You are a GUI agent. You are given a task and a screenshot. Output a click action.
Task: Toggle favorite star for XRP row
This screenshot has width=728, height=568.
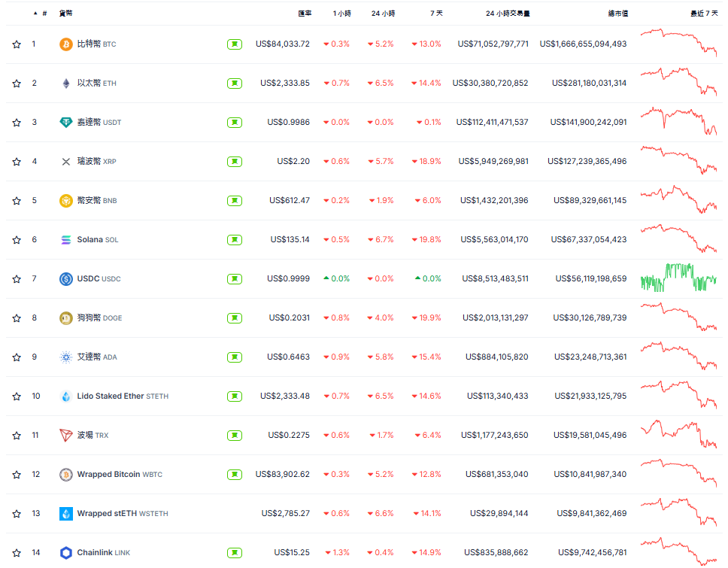point(17,162)
